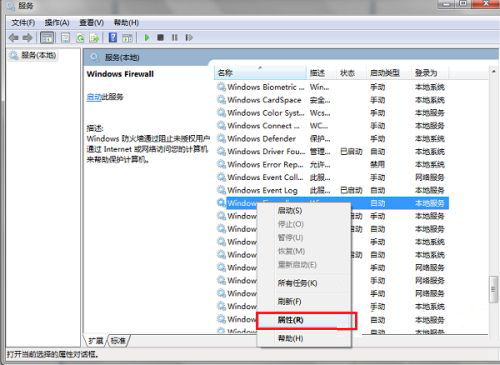Select the Windows Error Reporting row
The width and height of the screenshot is (500, 365).
[332, 164]
